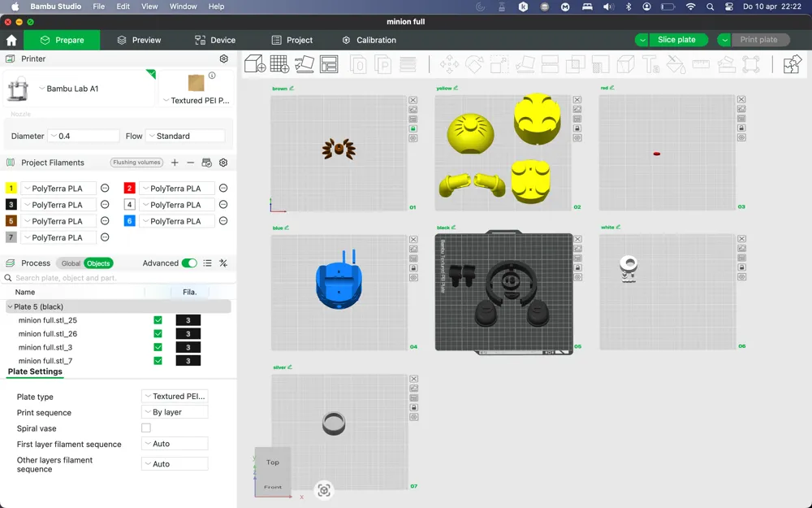Open Flushing volumes button
Image resolution: width=812 pixels, height=508 pixels.
coord(136,163)
